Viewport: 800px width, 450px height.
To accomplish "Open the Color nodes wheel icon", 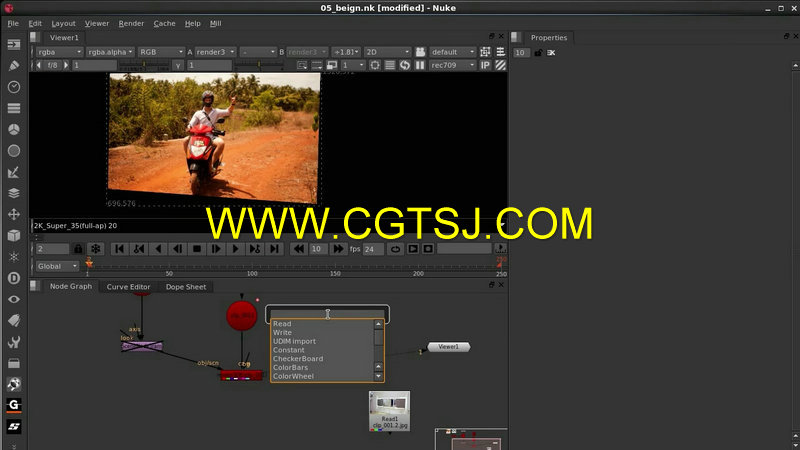I will click(14, 130).
